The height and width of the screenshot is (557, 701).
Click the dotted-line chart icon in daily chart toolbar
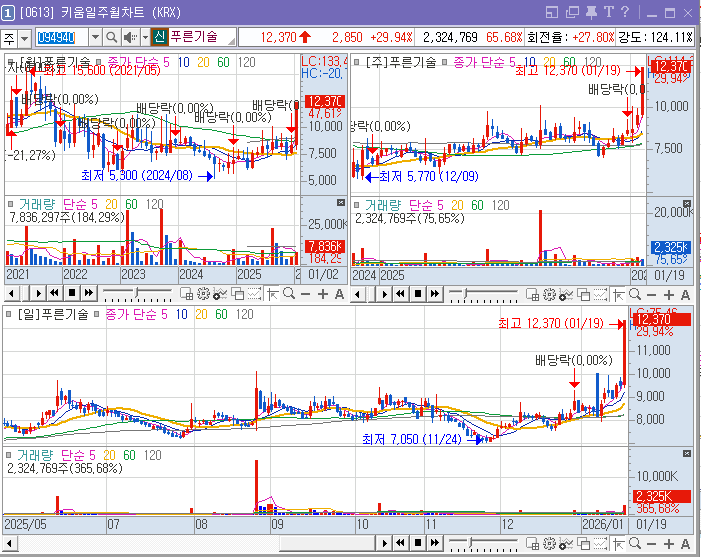pos(600,544)
